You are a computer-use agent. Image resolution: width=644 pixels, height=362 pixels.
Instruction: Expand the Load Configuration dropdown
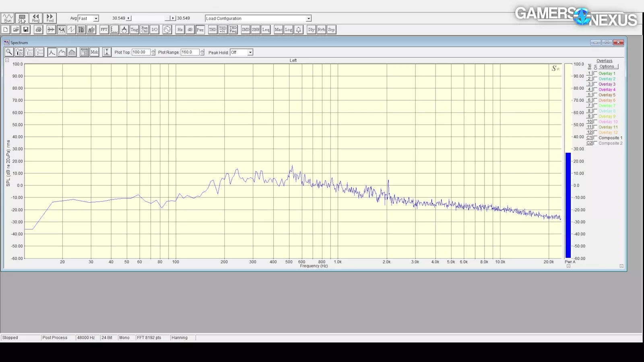coord(308,19)
